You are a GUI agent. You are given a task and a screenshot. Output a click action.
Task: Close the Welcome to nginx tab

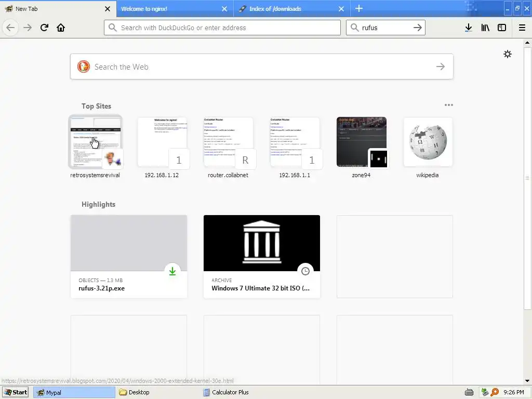pos(224,9)
